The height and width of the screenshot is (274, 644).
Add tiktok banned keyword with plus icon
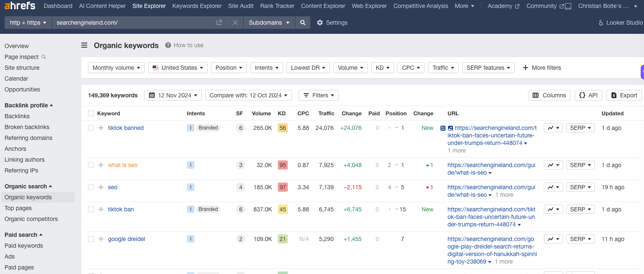click(101, 128)
